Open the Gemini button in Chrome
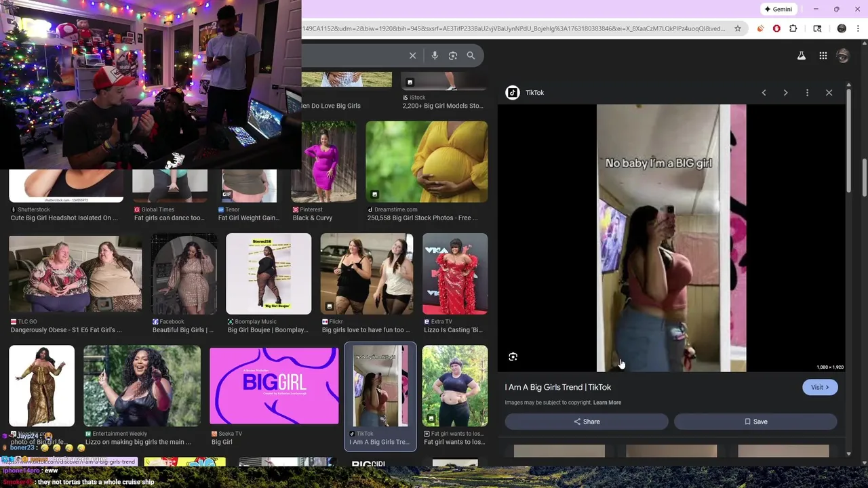This screenshot has width=868, height=488. click(778, 9)
